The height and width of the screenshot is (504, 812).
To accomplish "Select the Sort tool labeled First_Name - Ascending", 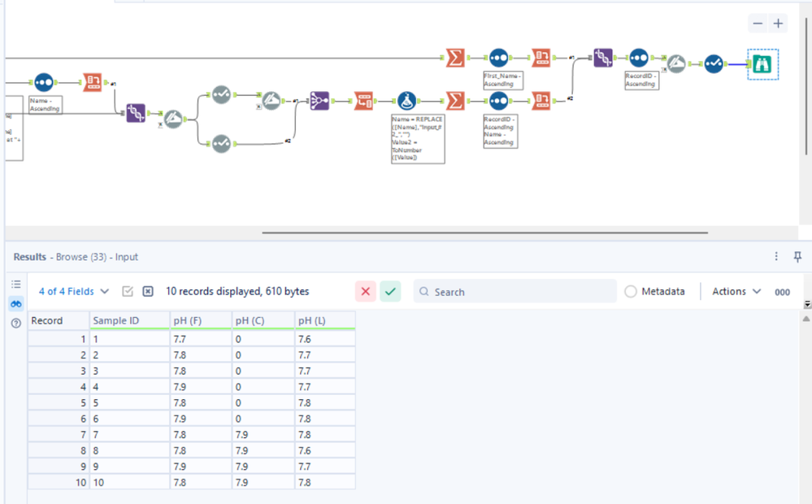I will tap(499, 58).
